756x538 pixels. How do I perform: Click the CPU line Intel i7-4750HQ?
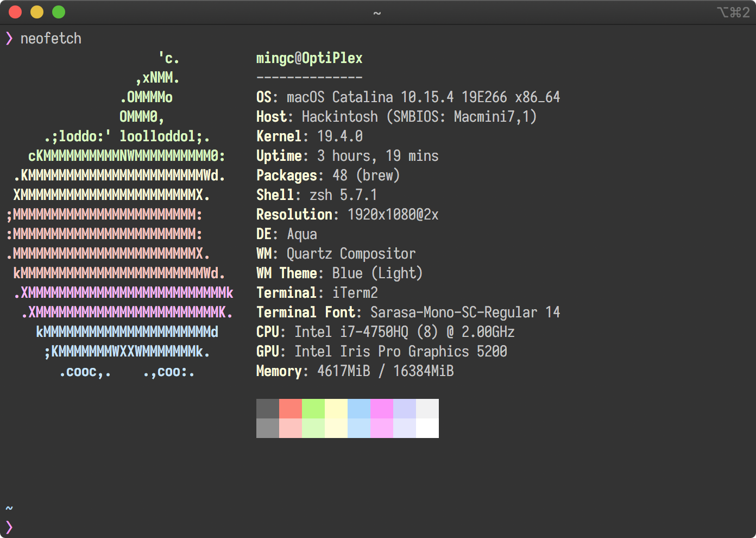pyautogui.click(x=386, y=332)
